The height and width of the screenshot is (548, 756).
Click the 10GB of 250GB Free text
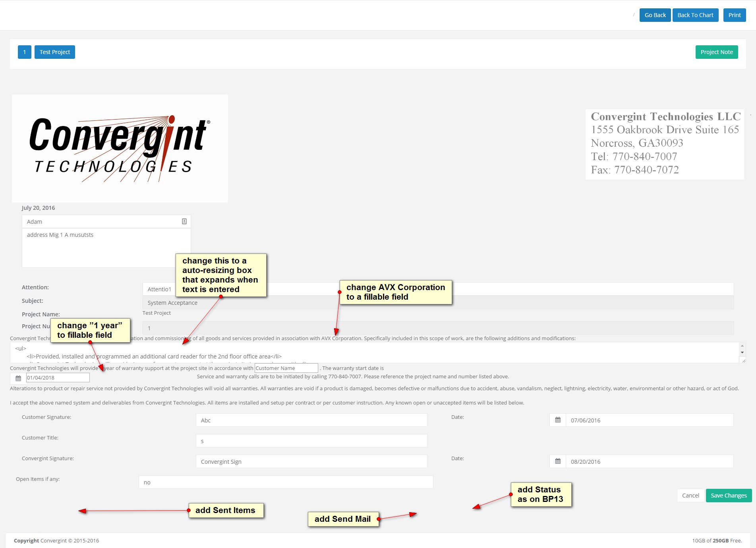717,540
